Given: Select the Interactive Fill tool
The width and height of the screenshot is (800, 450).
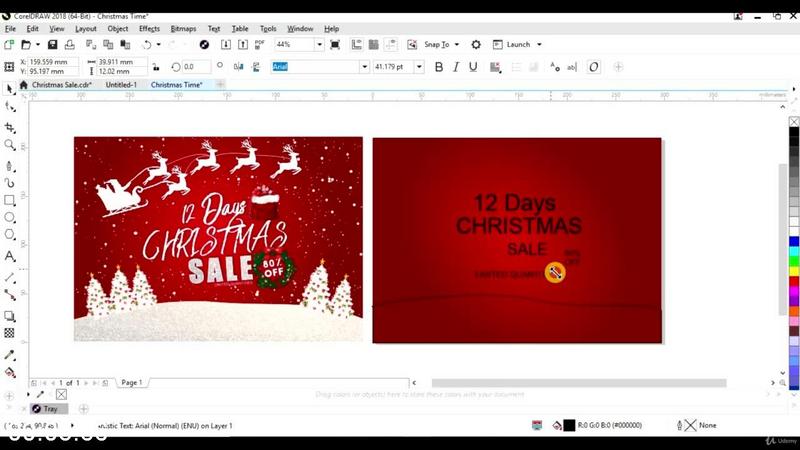Looking at the screenshot, I should (10, 372).
